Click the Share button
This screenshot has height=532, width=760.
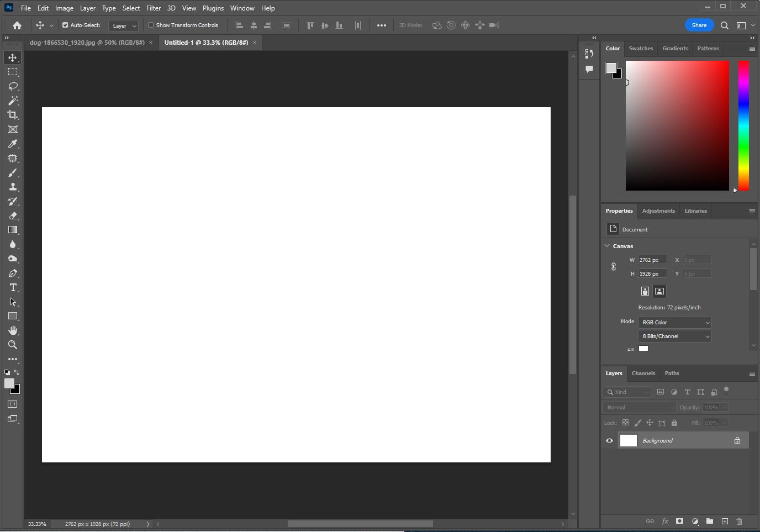click(x=699, y=25)
